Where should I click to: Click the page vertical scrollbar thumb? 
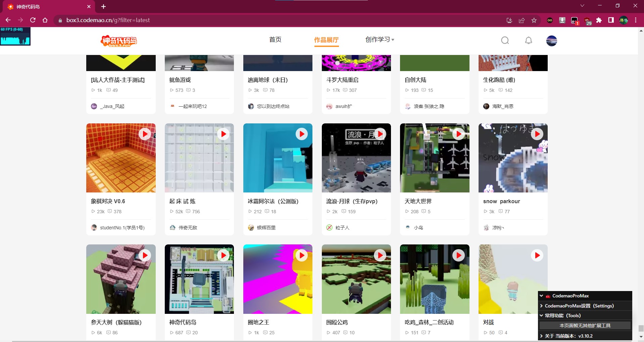point(641,328)
